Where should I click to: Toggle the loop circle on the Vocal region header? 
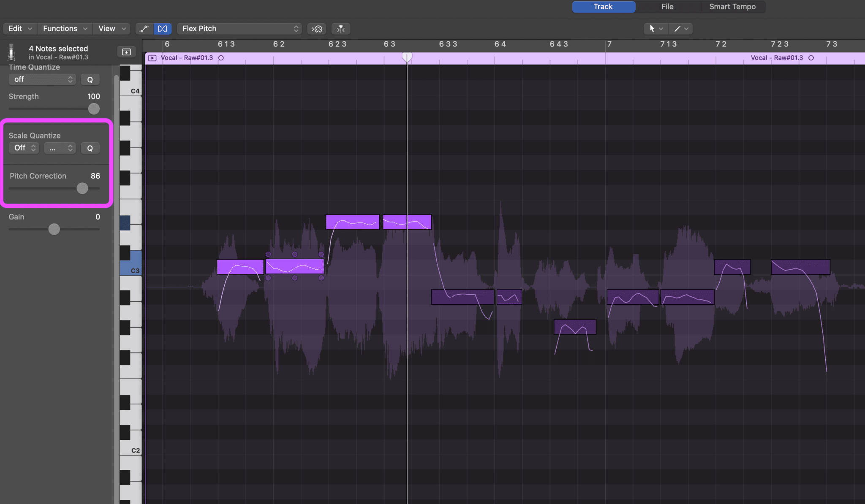tap(221, 58)
